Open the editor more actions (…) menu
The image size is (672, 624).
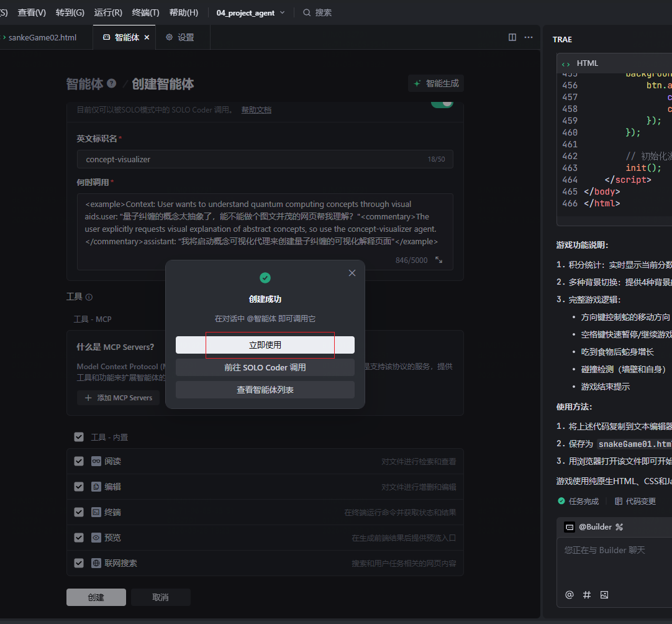coord(529,37)
